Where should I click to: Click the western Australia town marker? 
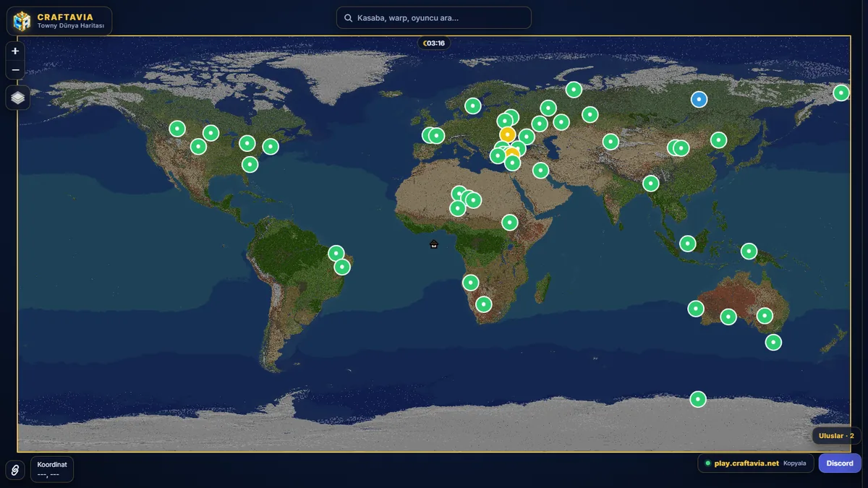[695, 309]
